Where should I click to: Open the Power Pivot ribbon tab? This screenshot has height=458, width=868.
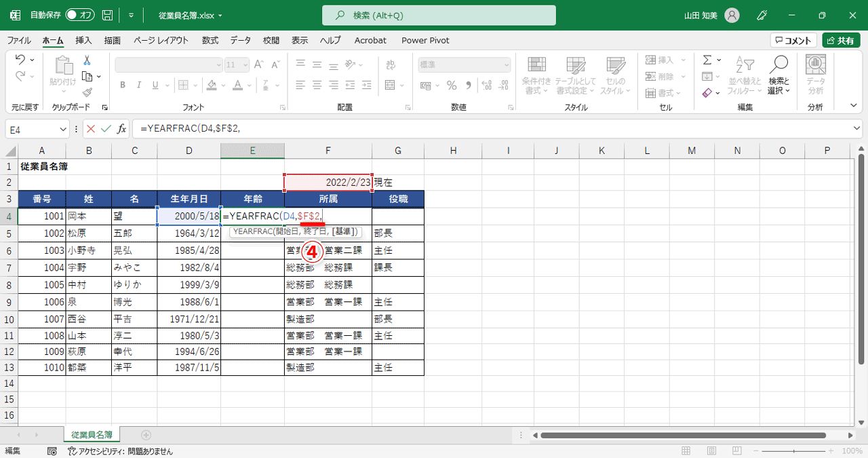425,40
